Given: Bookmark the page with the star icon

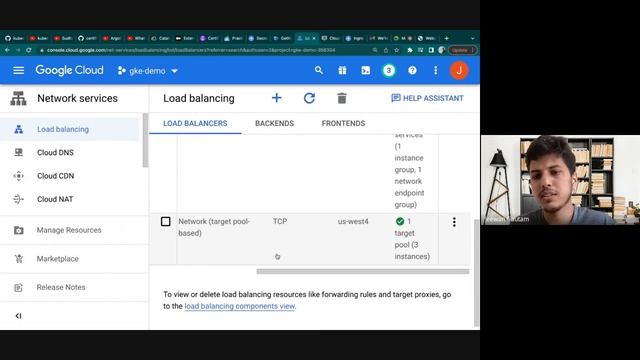Looking at the screenshot, I should [396, 50].
